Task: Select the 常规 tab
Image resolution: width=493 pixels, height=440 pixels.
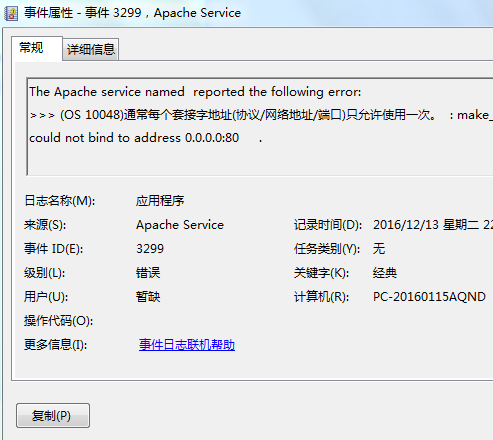Action: [x=31, y=48]
